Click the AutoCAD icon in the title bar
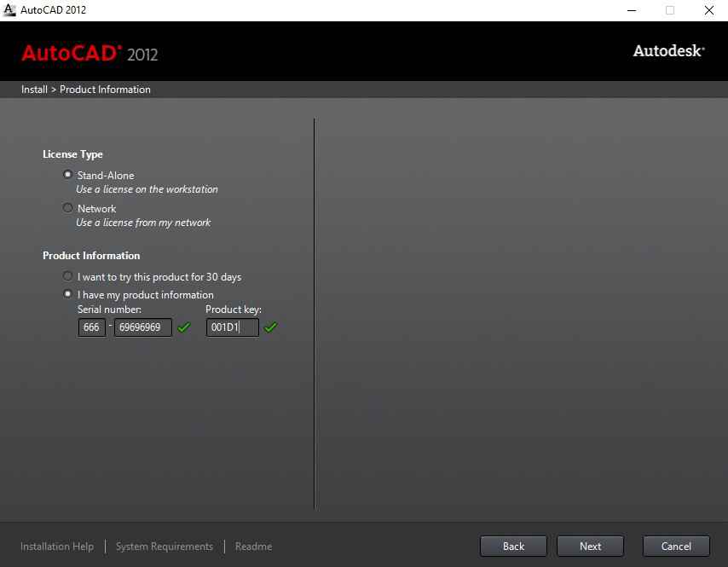The image size is (728, 567). point(10,10)
